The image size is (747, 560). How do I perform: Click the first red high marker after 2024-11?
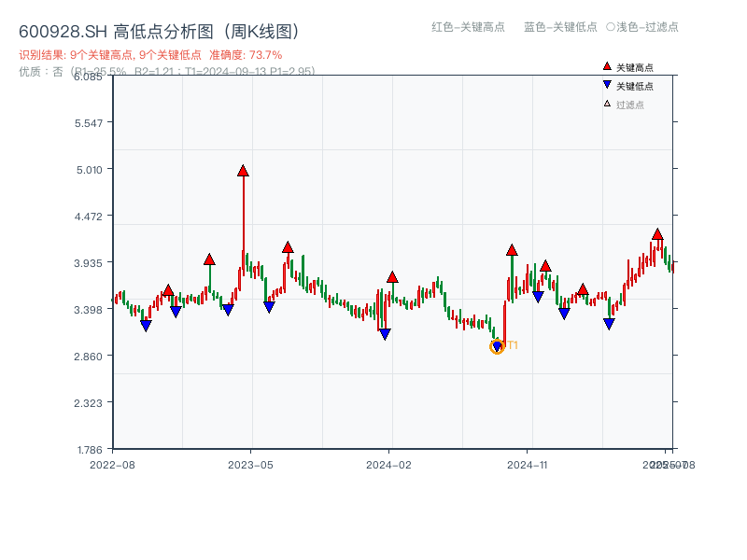tap(545, 266)
